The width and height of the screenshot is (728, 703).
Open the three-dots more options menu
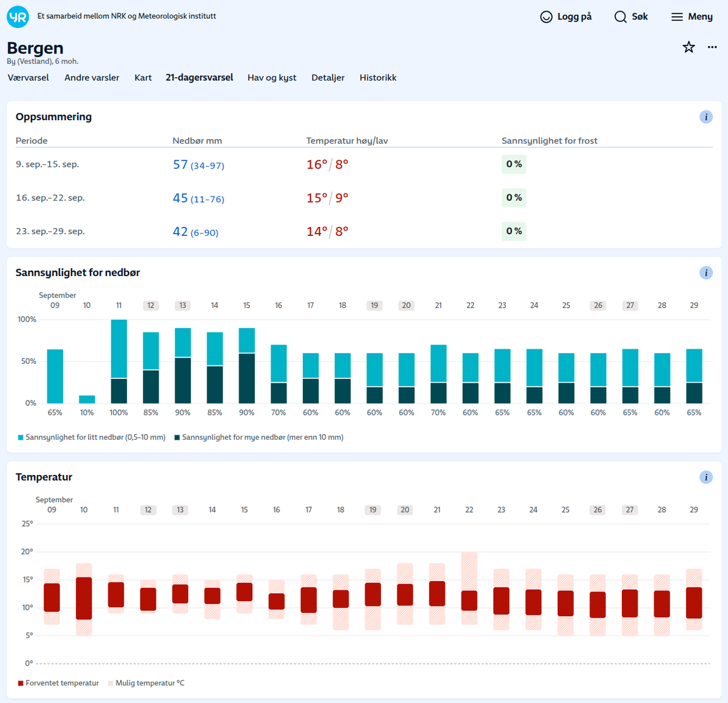click(x=712, y=47)
